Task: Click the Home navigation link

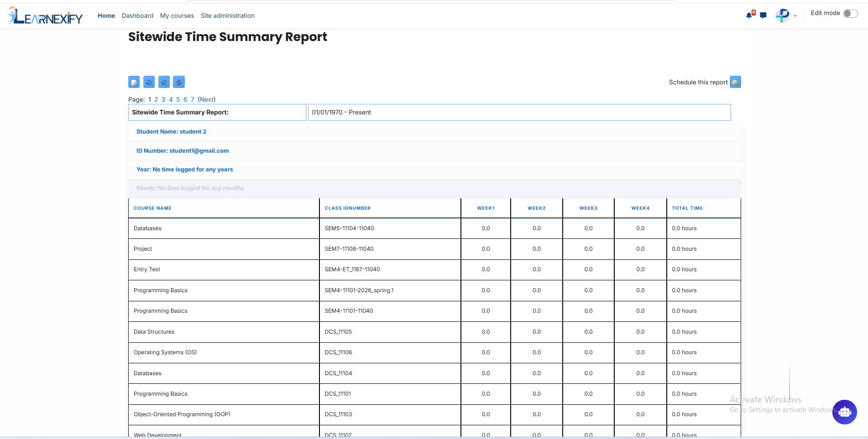Action: tap(106, 15)
